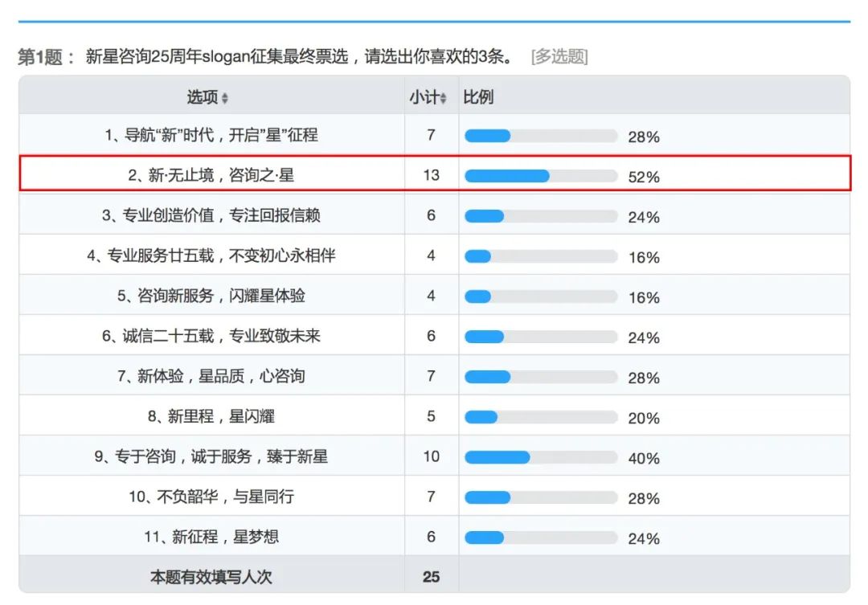Select option 9 专于咨询，诚于服务，臻于新星

tap(211, 456)
